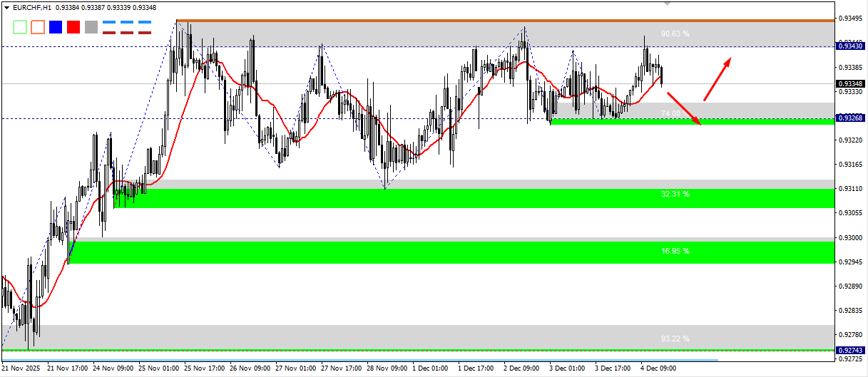Click the 0.93220 price scale value
The image size is (868, 377).
tap(850, 140)
